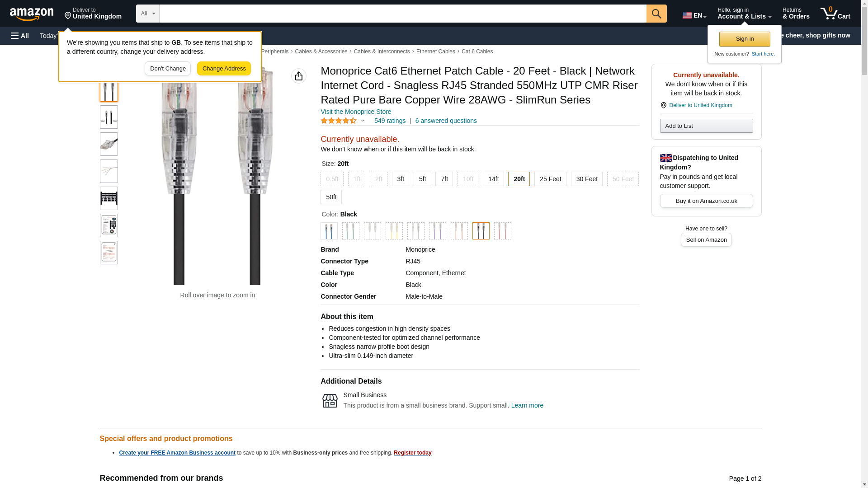Click in the Amazon search field
The image size is (868, 488).
pyautogui.click(x=403, y=14)
